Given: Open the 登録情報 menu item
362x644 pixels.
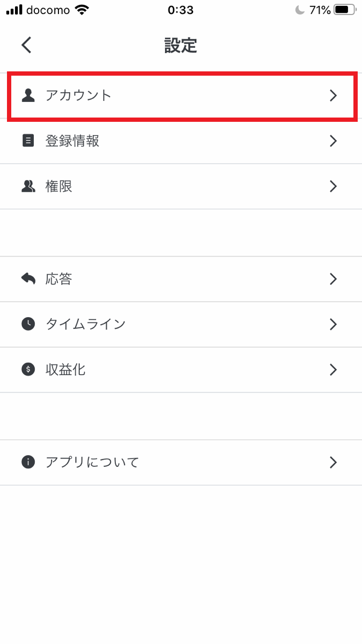Looking at the screenshot, I should (x=72, y=141).
